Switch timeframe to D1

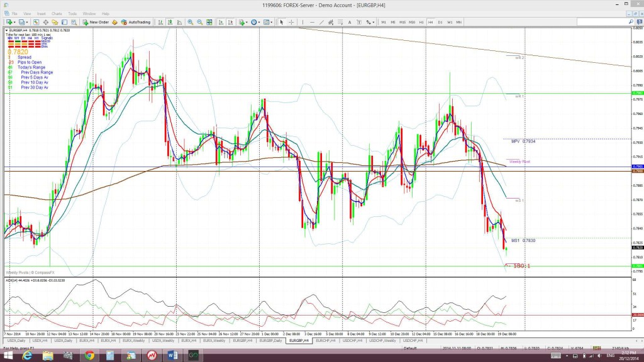(x=440, y=22)
